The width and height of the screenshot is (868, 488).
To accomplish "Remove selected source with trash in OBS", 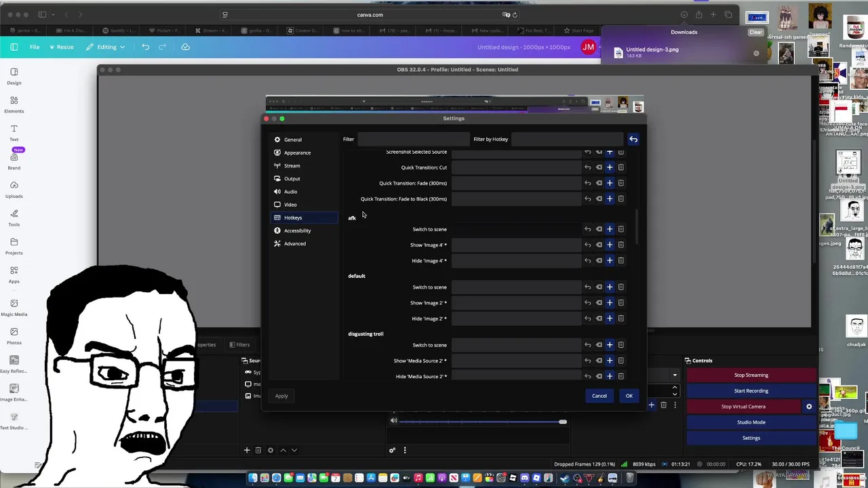I will tap(258, 450).
